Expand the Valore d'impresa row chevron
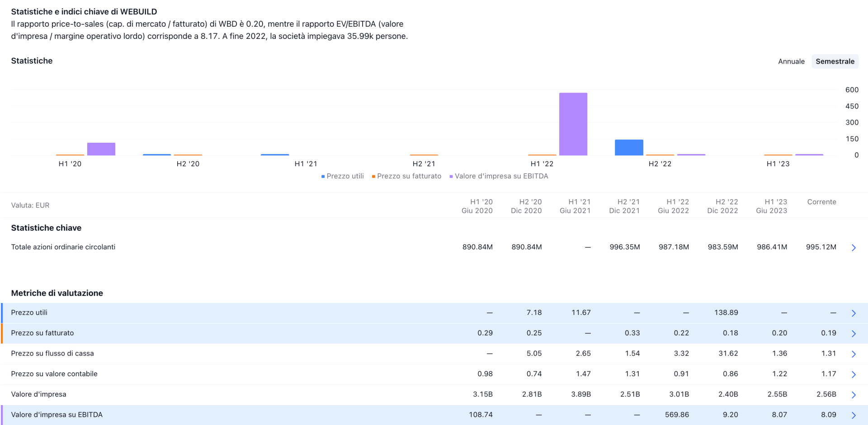868x425 pixels. point(854,395)
